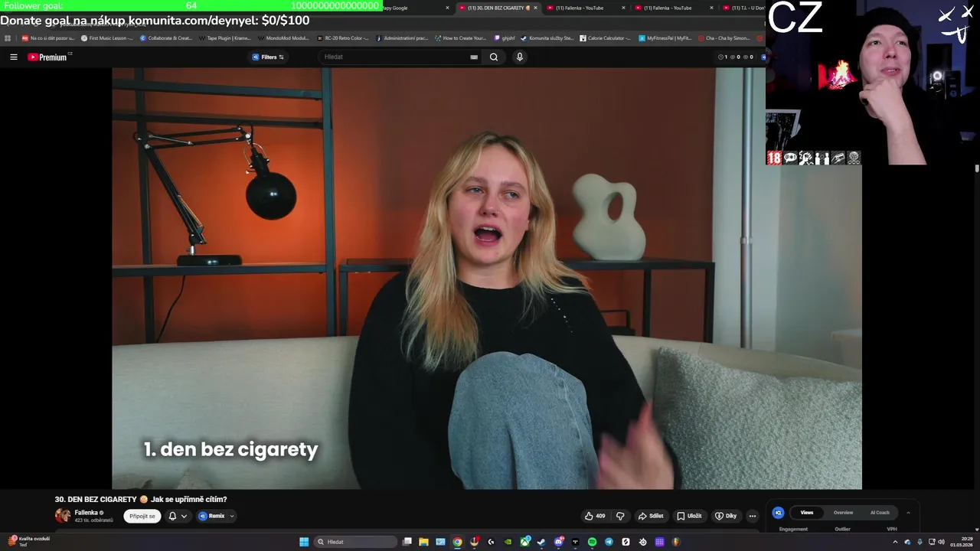Open Logitech G Hub taskbar icon
Screen dimensions: 980x551
click(491, 542)
